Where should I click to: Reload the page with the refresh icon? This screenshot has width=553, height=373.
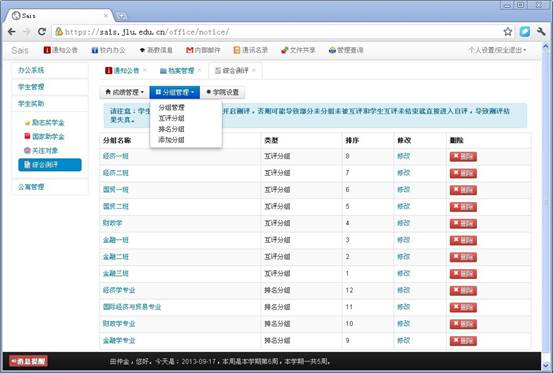(x=42, y=32)
